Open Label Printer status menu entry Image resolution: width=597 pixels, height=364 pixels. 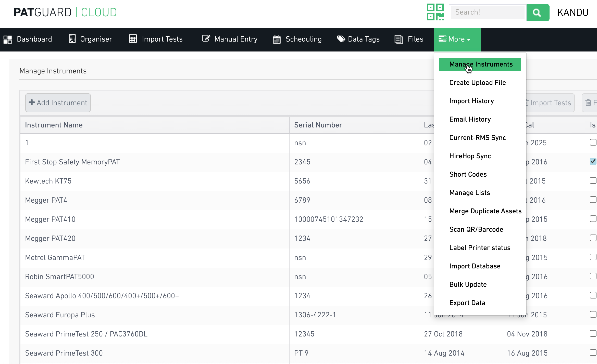(x=480, y=248)
